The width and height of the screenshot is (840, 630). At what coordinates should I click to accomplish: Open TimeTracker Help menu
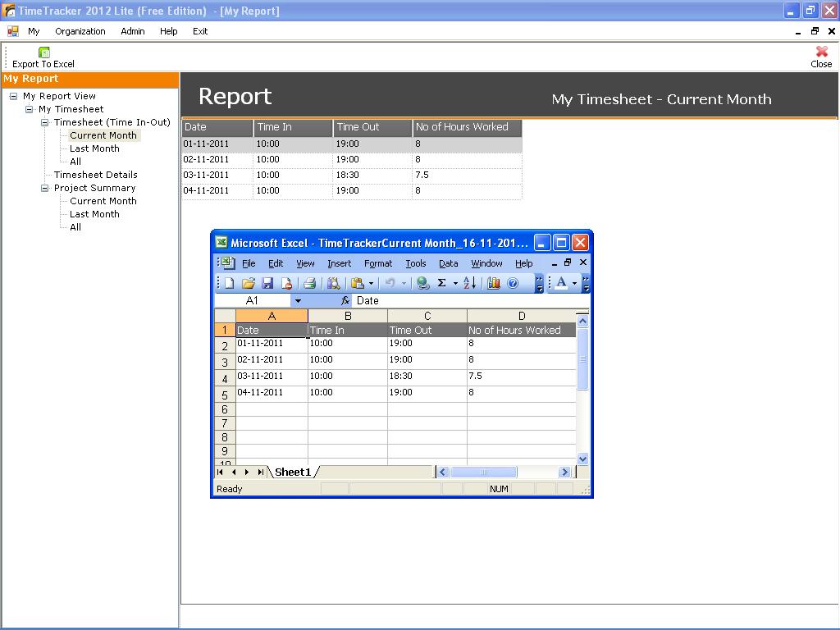(x=169, y=31)
